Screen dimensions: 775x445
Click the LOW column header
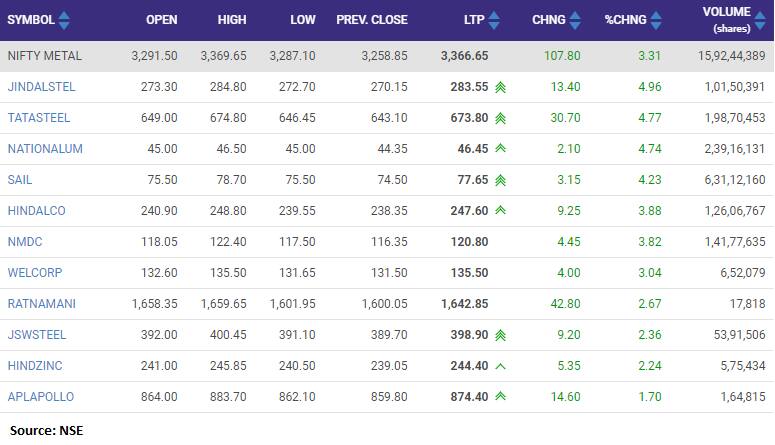(302, 20)
